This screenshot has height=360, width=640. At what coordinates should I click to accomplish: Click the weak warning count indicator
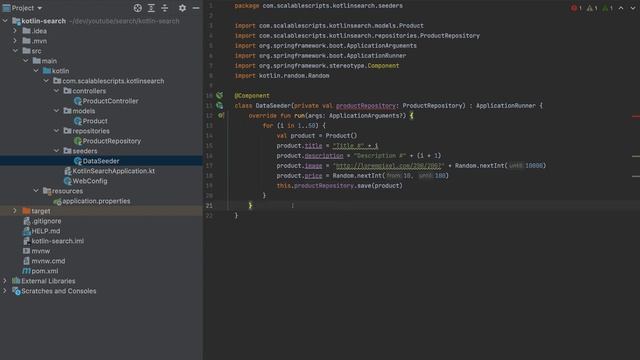608,8
